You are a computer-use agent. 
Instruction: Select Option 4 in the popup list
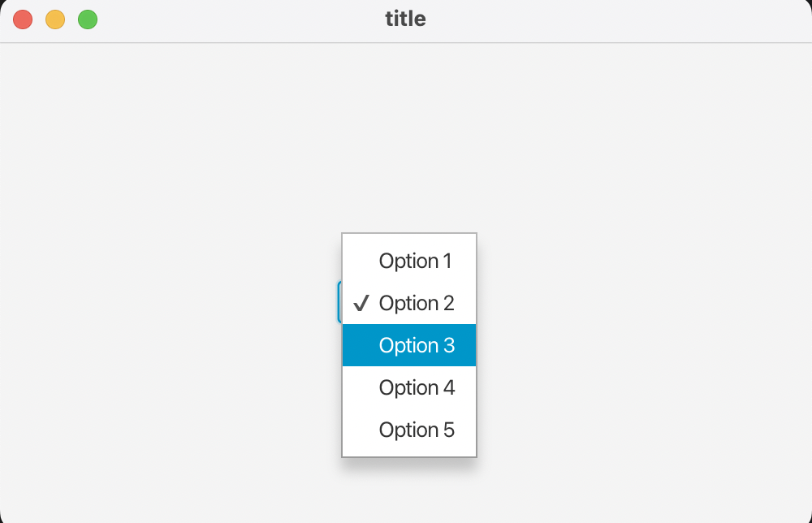click(417, 388)
